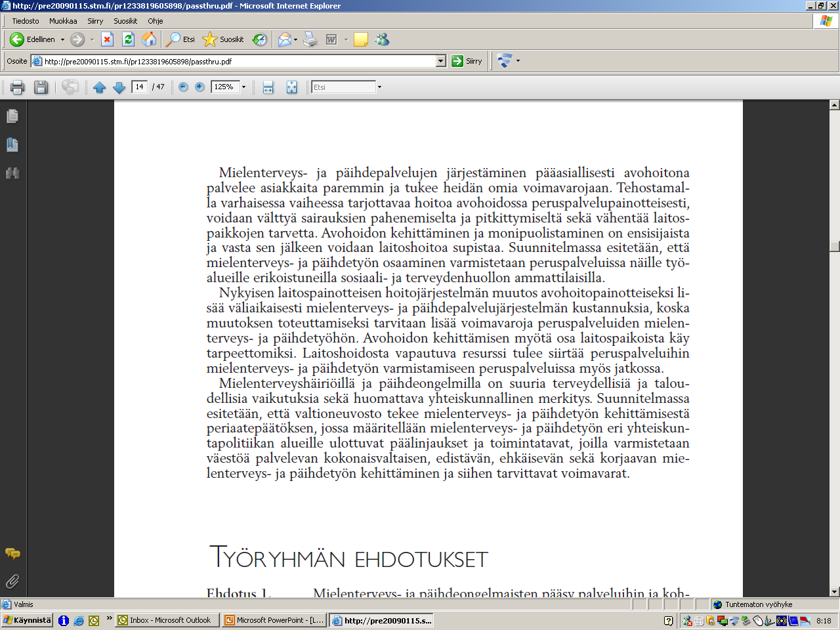Open the Pages panel icon in sidebar

click(x=12, y=116)
